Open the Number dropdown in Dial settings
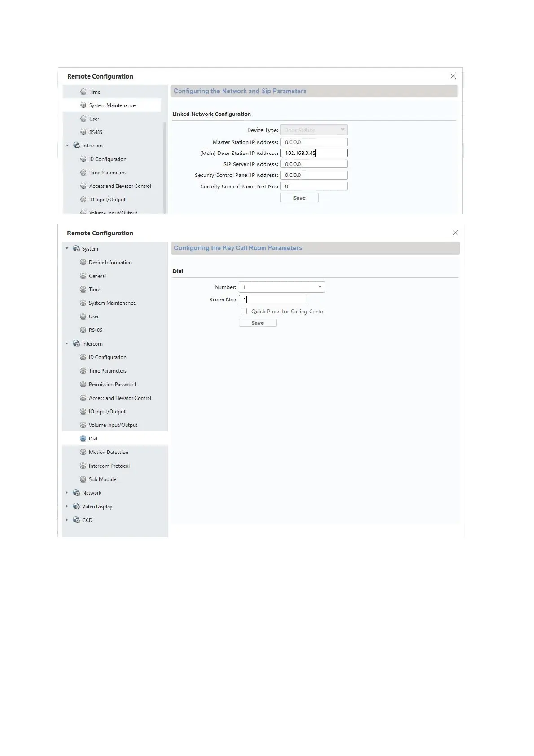The image size is (534, 756). point(282,287)
